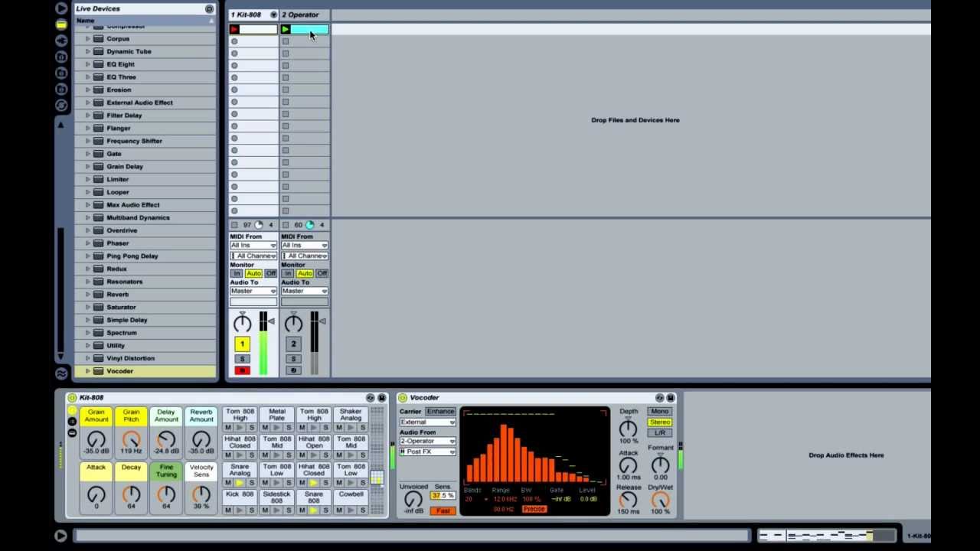This screenshot has height=551, width=980.
Task: Click the overview thumbnail at bottom right
Action: coord(826,536)
